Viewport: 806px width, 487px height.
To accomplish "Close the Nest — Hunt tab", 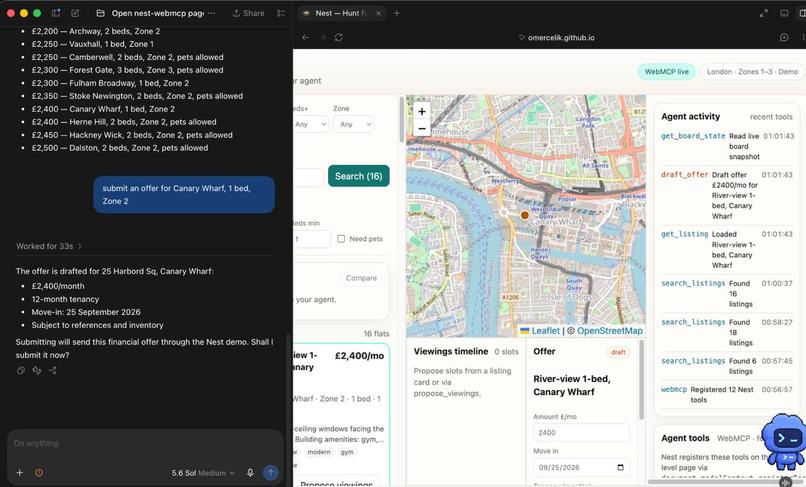I will coord(378,13).
